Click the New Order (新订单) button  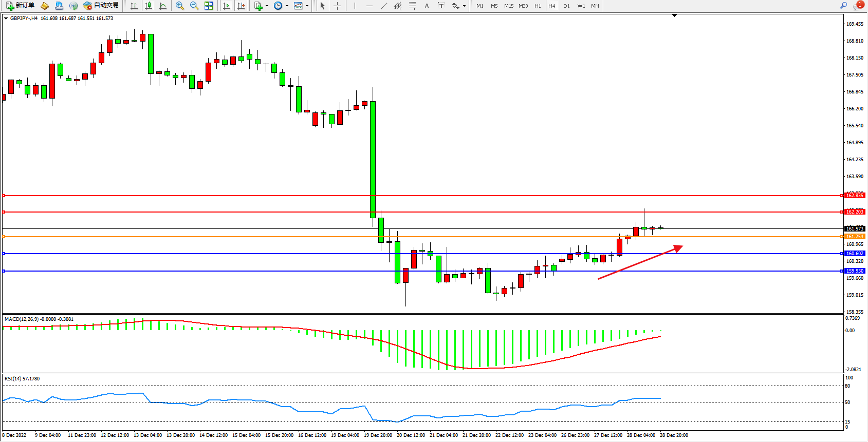tap(21, 6)
